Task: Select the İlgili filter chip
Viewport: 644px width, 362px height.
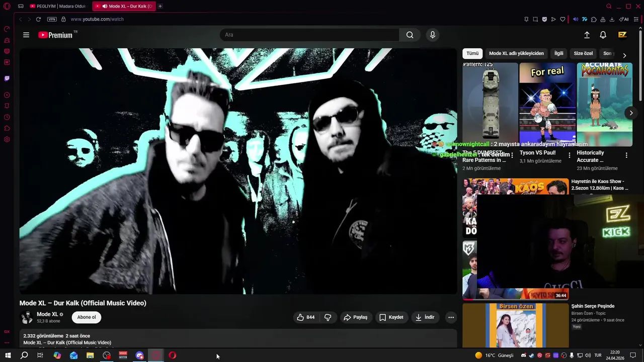Action: pyautogui.click(x=558, y=53)
